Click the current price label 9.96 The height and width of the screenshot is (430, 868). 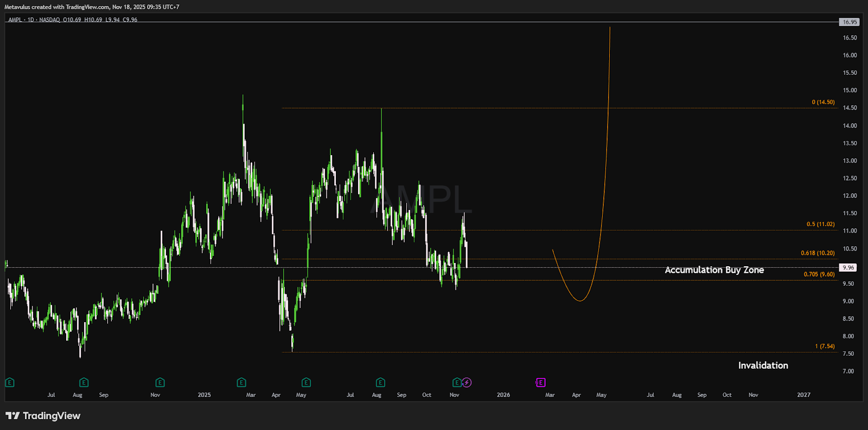tap(848, 268)
